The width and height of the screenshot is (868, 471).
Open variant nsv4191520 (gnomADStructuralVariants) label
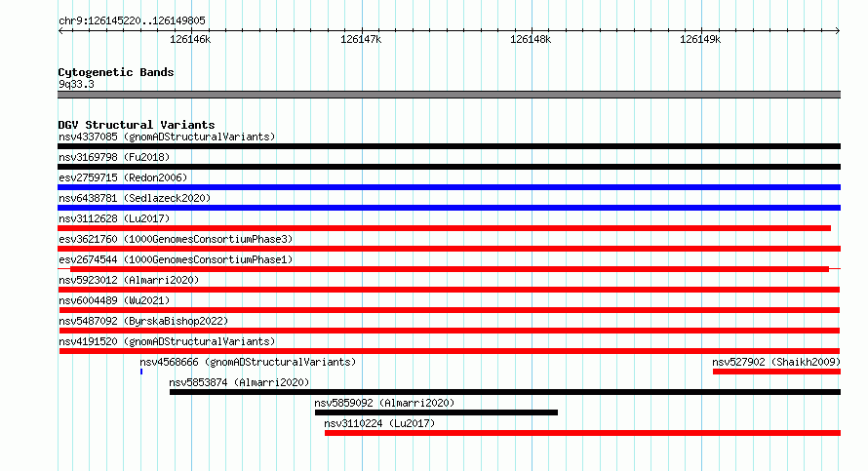[167, 341]
